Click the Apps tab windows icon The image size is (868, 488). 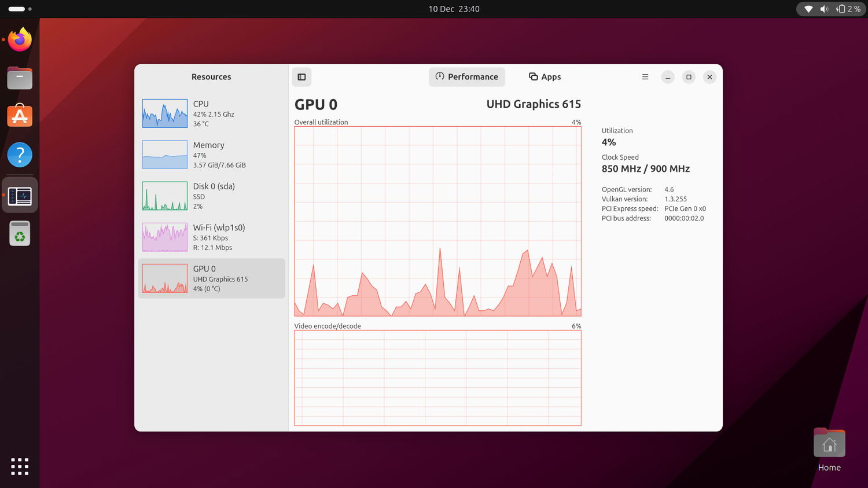click(x=534, y=76)
